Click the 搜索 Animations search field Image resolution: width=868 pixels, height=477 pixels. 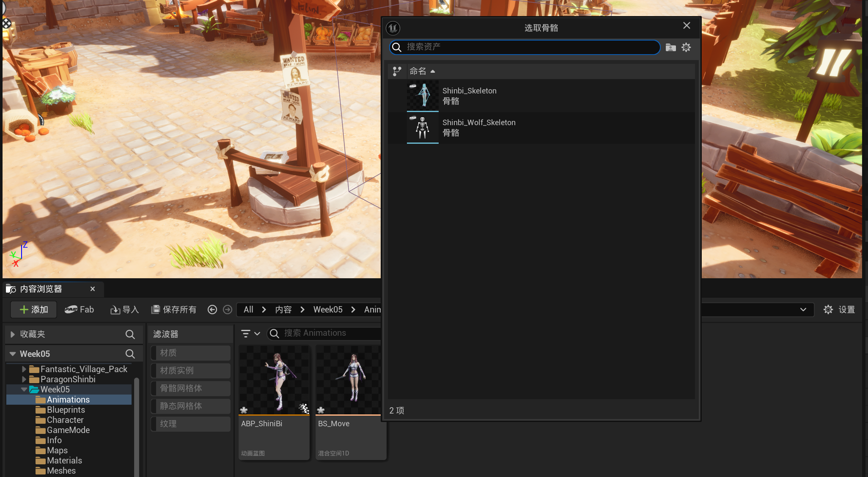(x=324, y=333)
